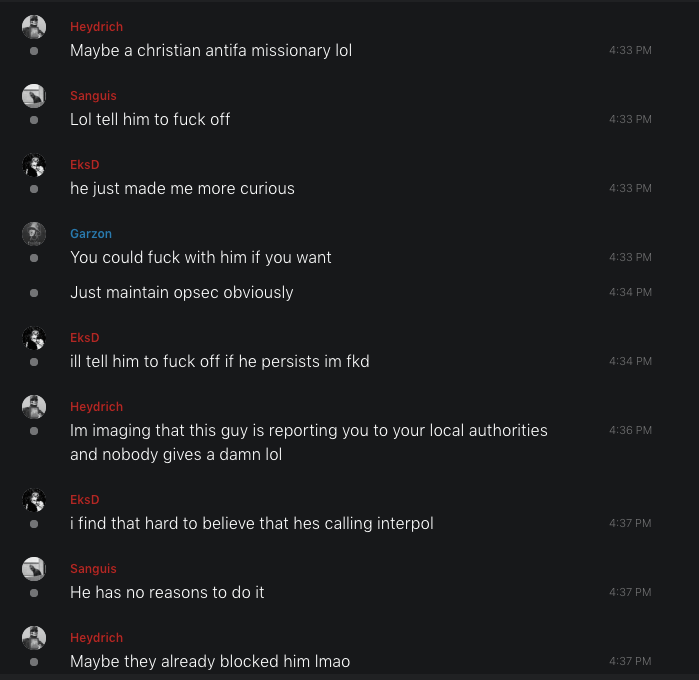Click EksD's avatar beside "if he persists" message
This screenshot has height=680, width=699.
click(x=34, y=338)
